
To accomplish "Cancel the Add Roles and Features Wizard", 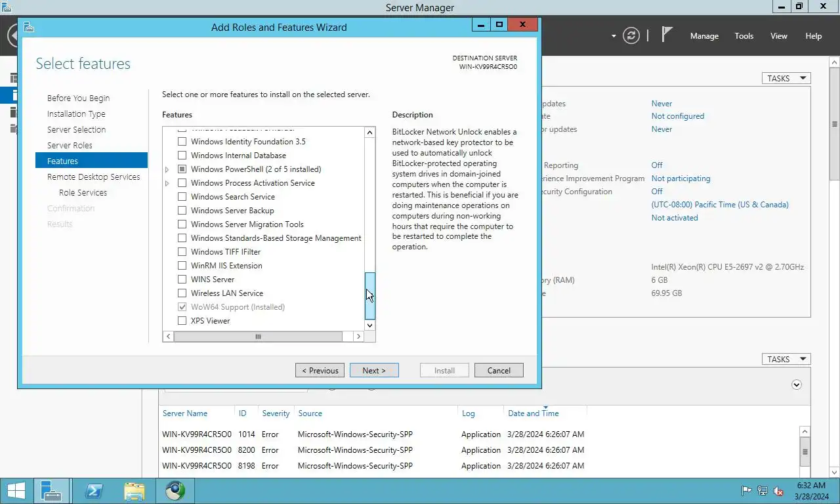I will pos(499,370).
